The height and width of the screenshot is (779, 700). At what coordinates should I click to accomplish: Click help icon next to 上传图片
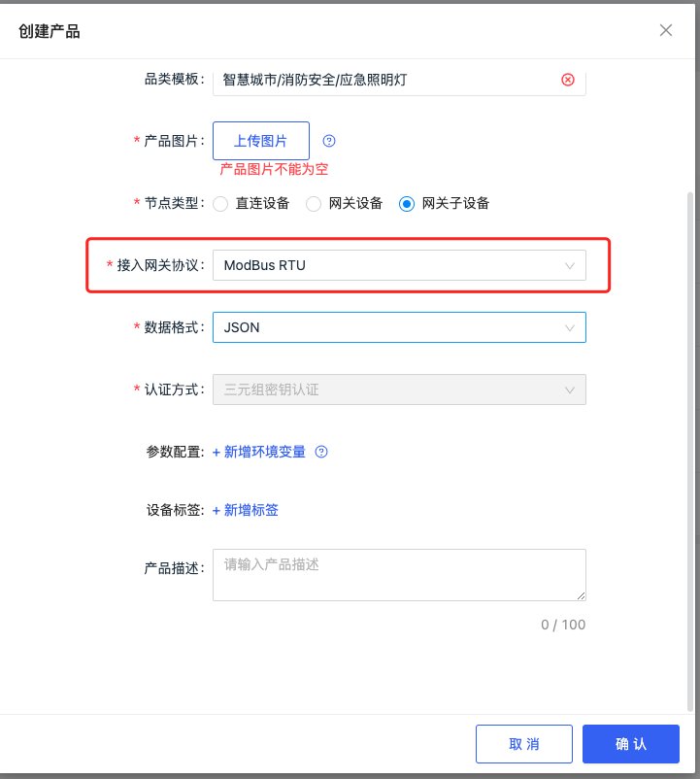pyautogui.click(x=329, y=141)
